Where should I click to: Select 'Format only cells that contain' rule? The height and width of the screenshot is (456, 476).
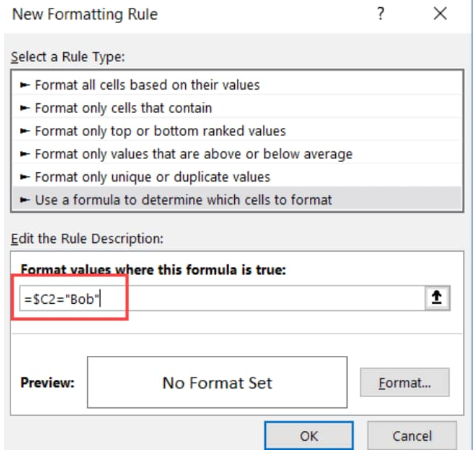point(238,108)
